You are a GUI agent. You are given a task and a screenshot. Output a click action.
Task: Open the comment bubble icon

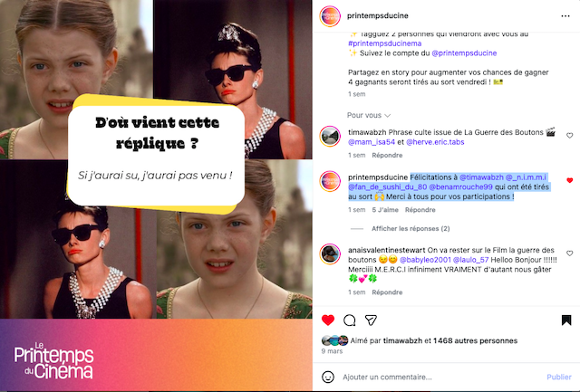349,320
